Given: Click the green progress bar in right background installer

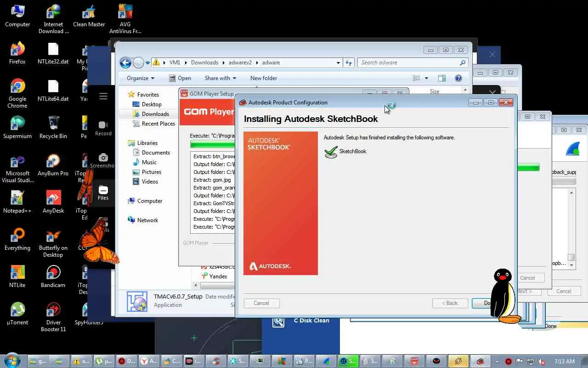Looking at the screenshot, I should (528, 168).
